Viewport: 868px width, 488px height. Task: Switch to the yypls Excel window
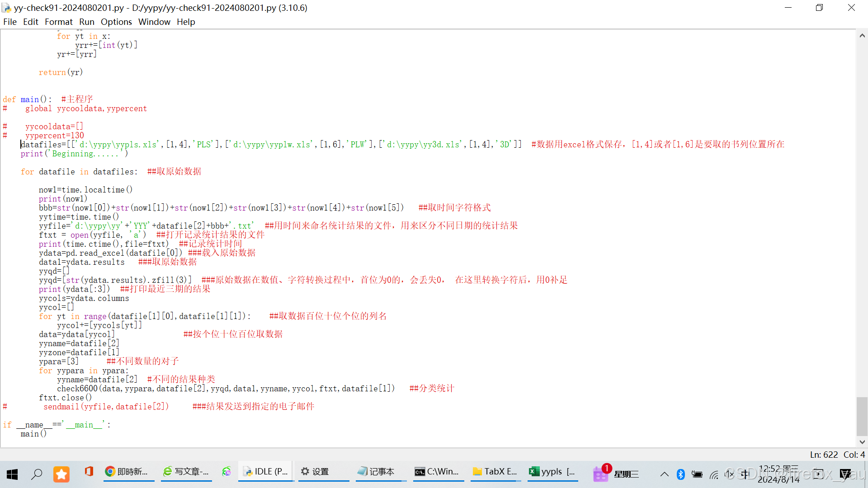point(552,472)
